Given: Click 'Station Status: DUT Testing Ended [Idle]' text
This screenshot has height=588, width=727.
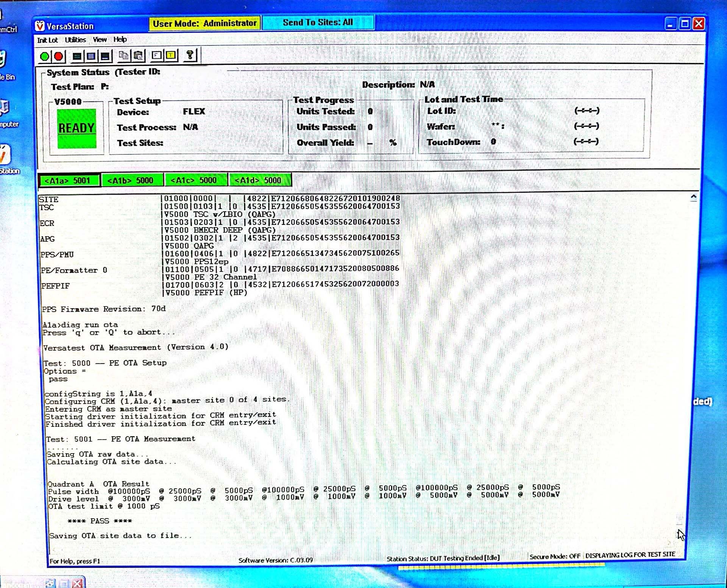Looking at the screenshot, I should click(x=443, y=558).
